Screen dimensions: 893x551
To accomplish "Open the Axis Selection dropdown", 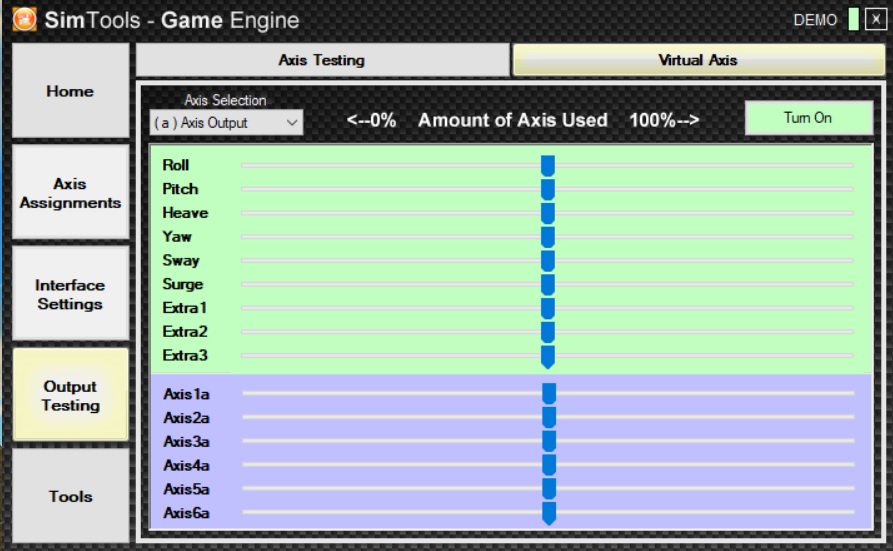I will click(x=226, y=123).
